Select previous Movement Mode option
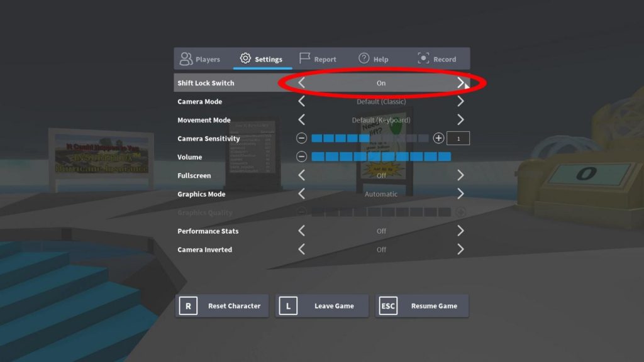Image resolution: width=644 pixels, height=362 pixels. [x=302, y=120]
